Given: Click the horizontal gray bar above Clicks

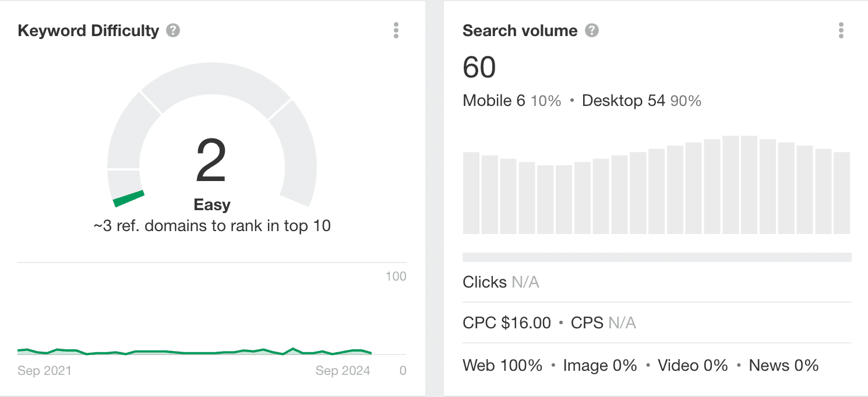Looking at the screenshot, I should click(657, 257).
